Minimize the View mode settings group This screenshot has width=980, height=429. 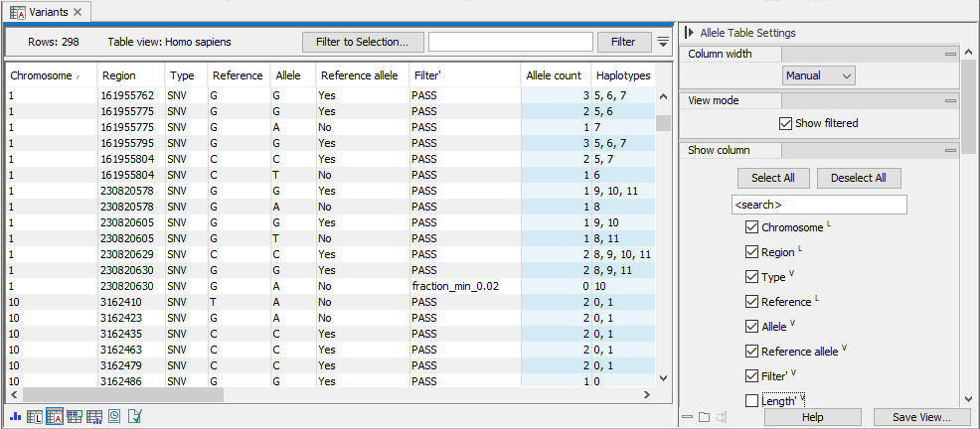[950, 100]
